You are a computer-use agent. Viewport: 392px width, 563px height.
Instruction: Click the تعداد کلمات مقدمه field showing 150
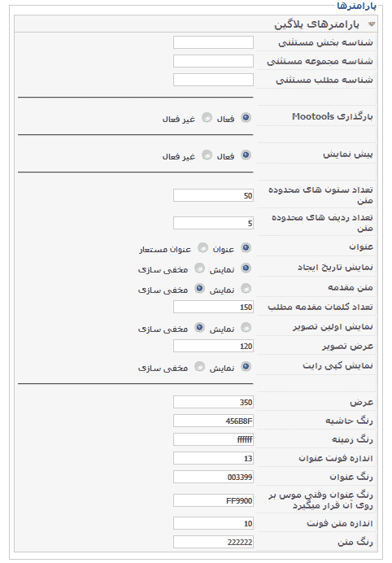(x=213, y=307)
